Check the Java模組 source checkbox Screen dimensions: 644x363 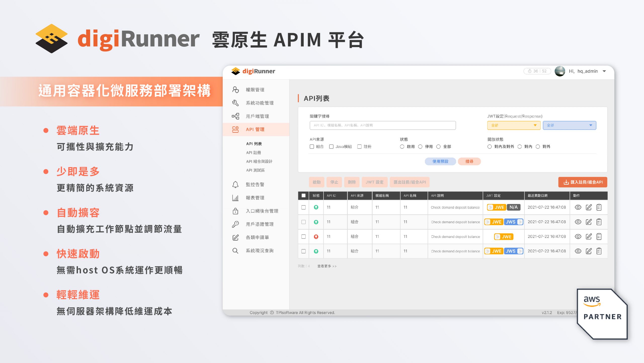pyautogui.click(x=331, y=147)
